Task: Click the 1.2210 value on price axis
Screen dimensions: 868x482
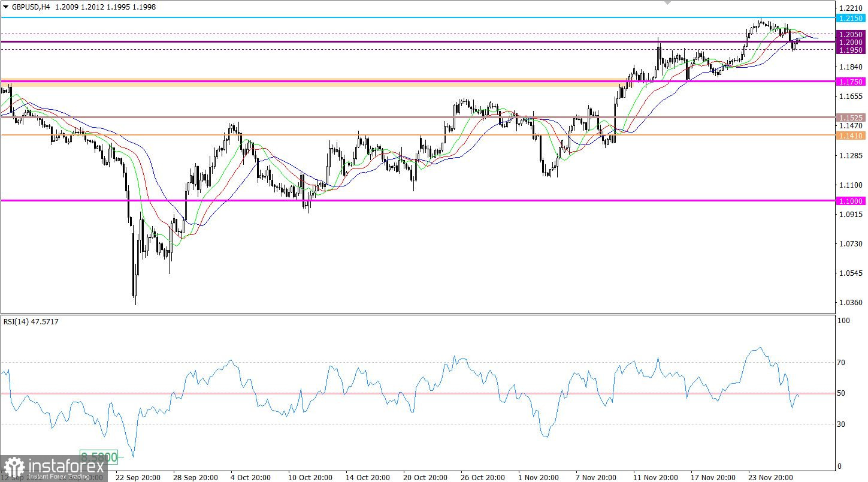Action: [x=851, y=8]
